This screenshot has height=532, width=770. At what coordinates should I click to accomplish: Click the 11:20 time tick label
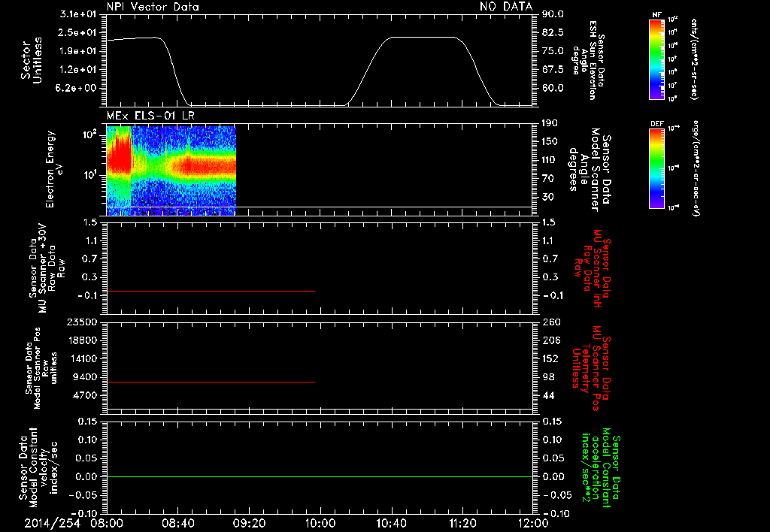pos(462,523)
